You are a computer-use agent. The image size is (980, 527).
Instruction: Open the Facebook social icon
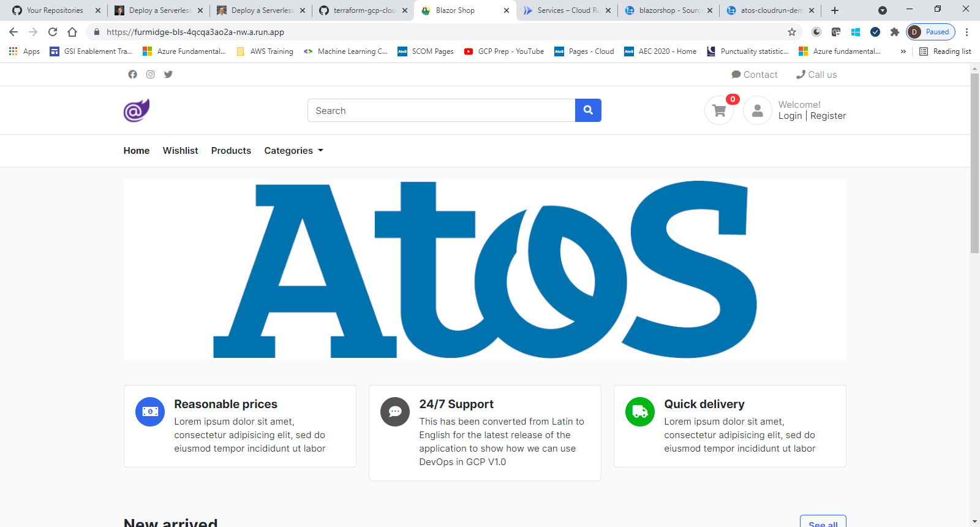tap(132, 74)
